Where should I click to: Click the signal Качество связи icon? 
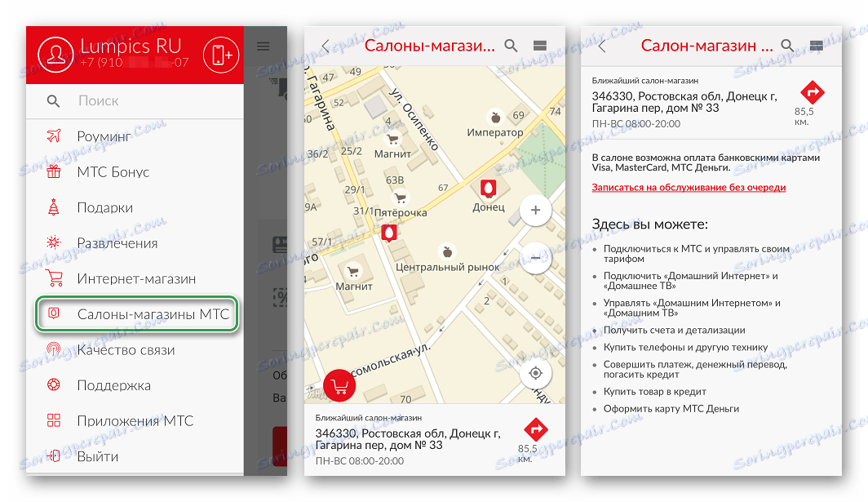pyautogui.click(x=54, y=349)
